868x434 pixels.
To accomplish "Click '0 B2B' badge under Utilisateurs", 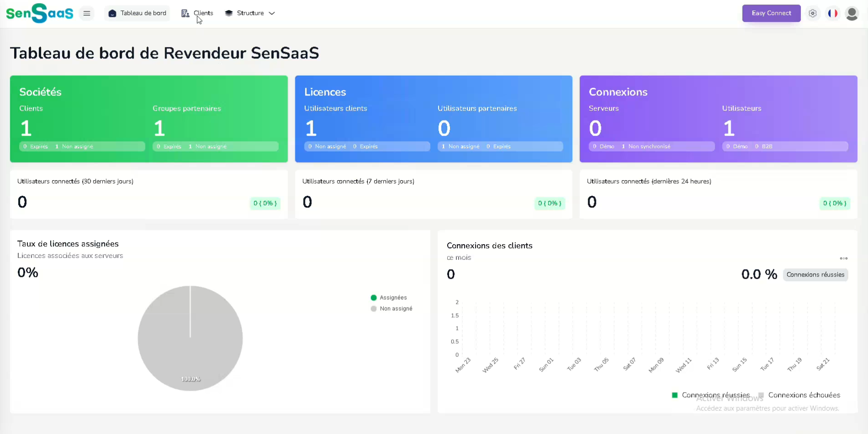I will coord(763,146).
